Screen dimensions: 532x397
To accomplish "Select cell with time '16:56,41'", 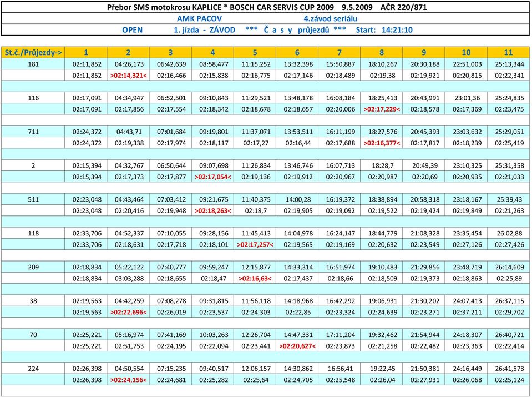I will [340, 369].
